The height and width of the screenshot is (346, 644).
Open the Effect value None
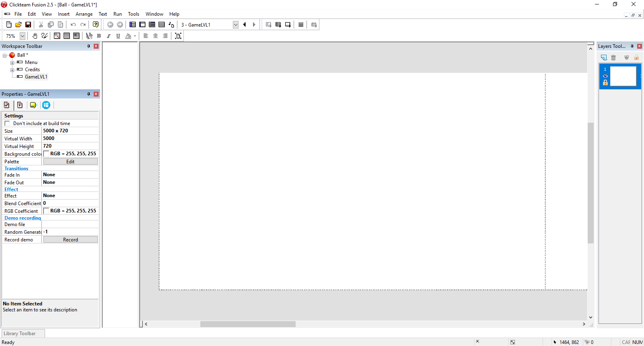pyautogui.click(x=70, y=196)
